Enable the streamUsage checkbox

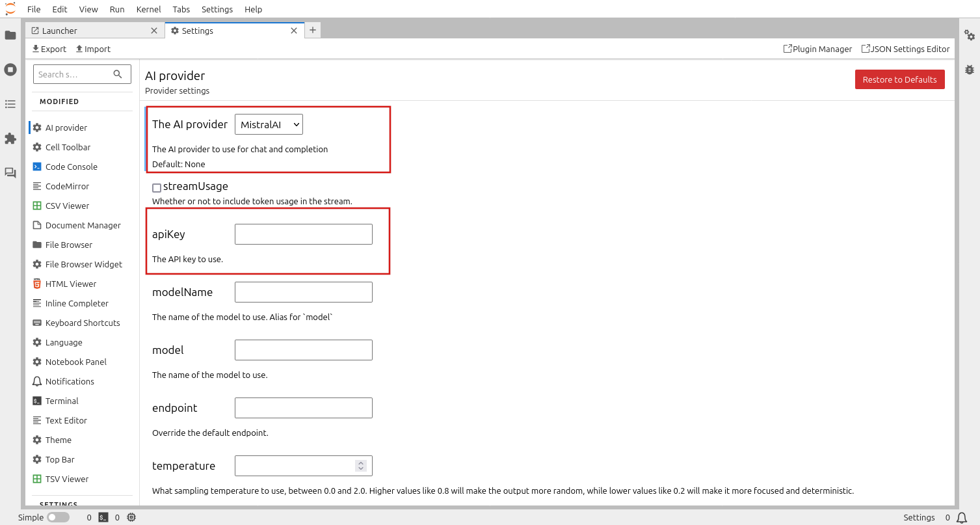pos(157,188)
